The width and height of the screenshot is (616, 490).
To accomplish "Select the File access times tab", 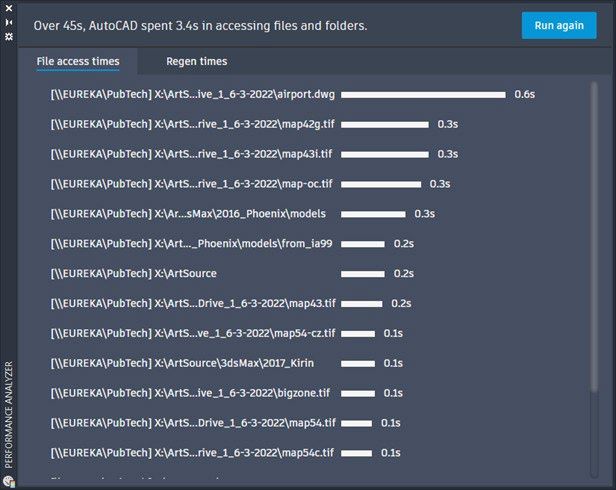I will [78, 61].
